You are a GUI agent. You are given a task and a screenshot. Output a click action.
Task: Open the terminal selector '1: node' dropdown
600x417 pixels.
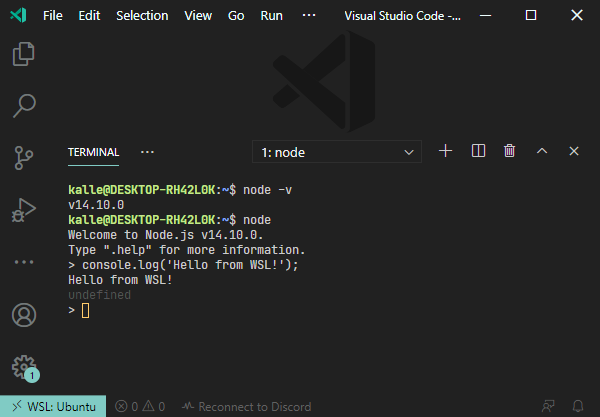point(337,152)
